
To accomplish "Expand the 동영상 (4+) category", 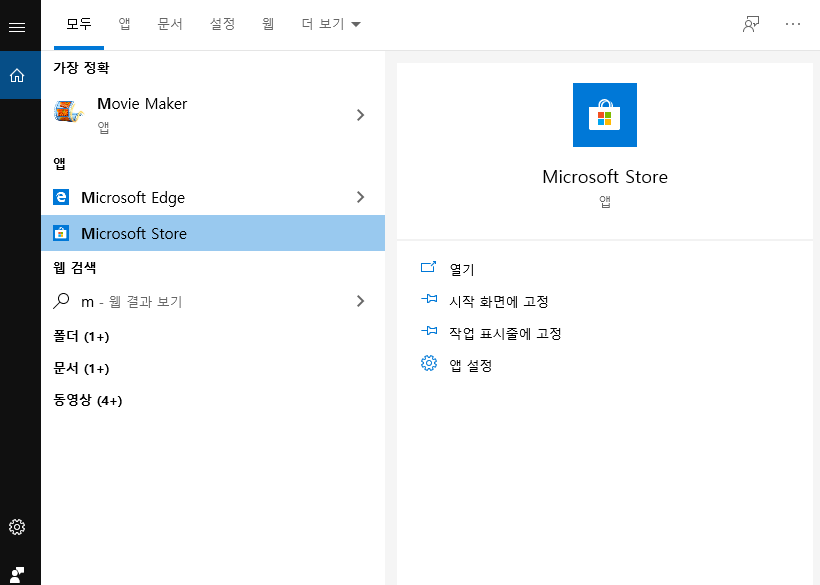I will pyautogui.click(x=87, y=400).
